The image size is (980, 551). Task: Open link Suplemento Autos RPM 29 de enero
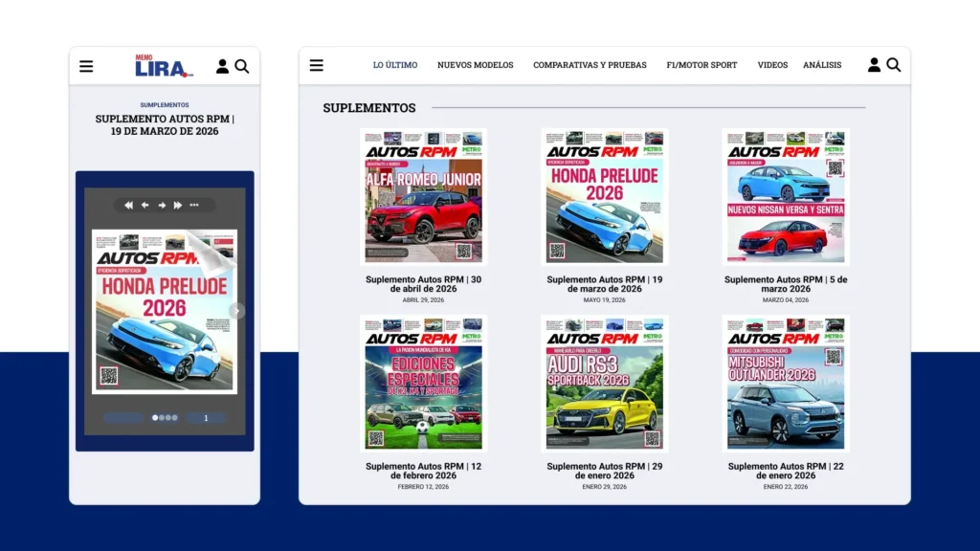pos(605,471)
